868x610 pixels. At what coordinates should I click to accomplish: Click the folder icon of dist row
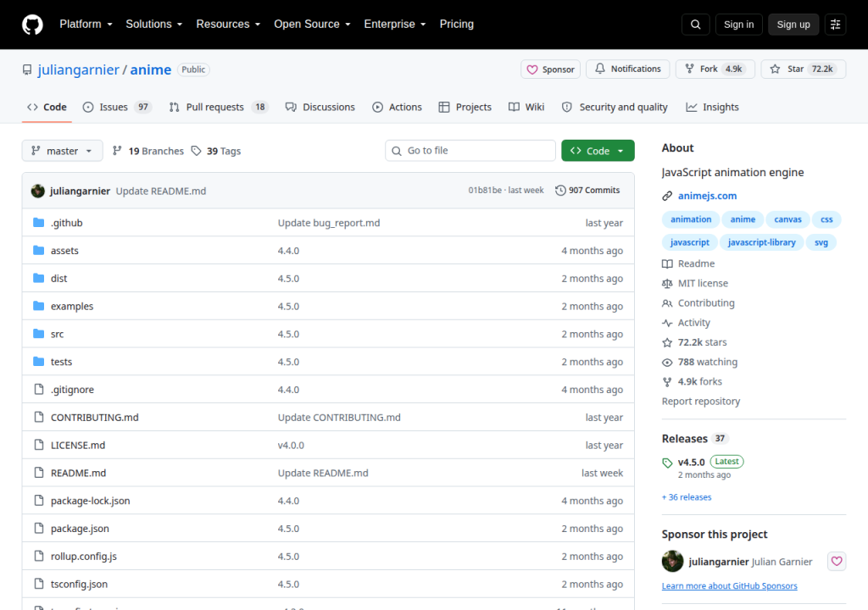pyautogui.click(x=38, y=278)
